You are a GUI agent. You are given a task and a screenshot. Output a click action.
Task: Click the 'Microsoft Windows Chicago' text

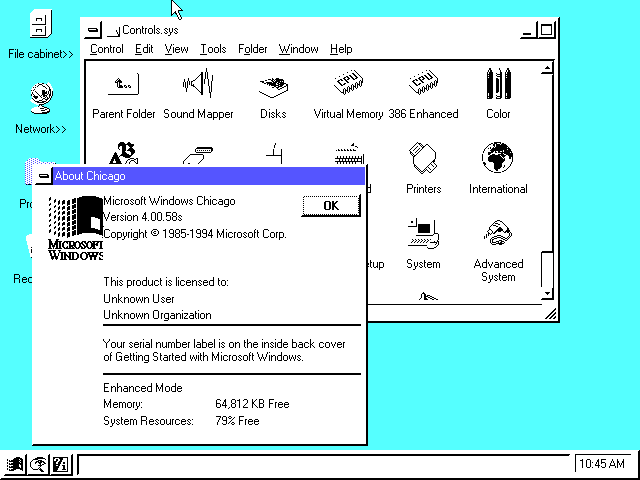point(169,201)
